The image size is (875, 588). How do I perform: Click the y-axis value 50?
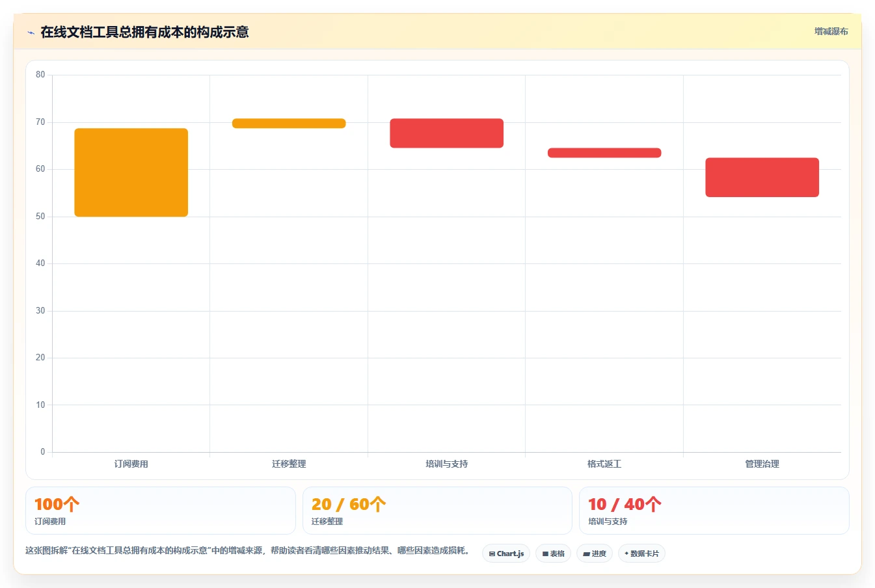tap(40, 217)
